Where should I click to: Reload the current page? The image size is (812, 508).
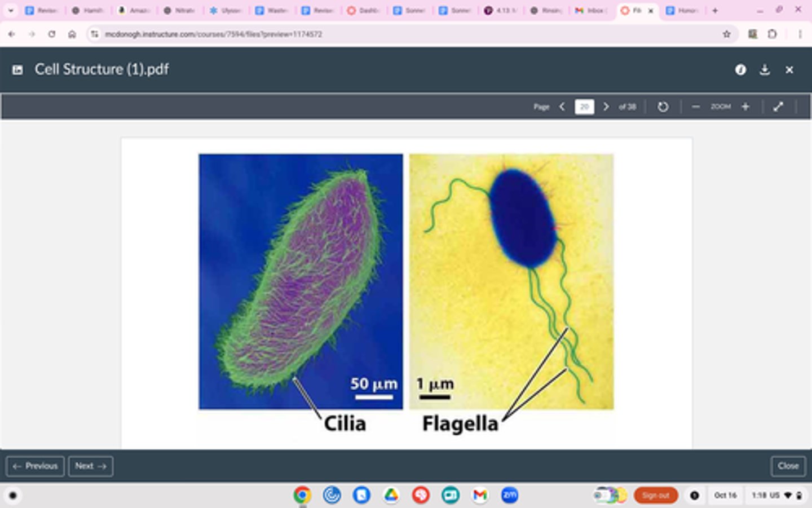(52, 34)
